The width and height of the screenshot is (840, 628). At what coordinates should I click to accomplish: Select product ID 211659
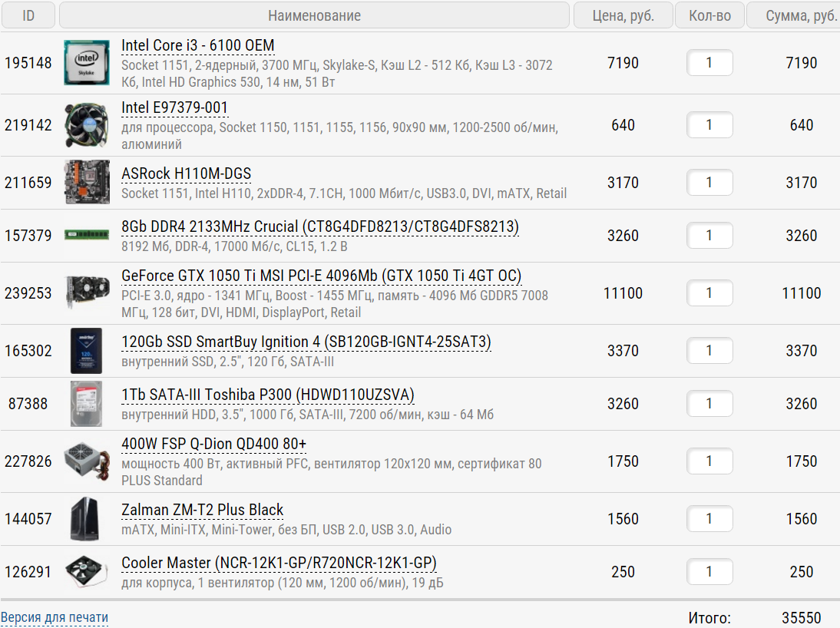point(28,183)
